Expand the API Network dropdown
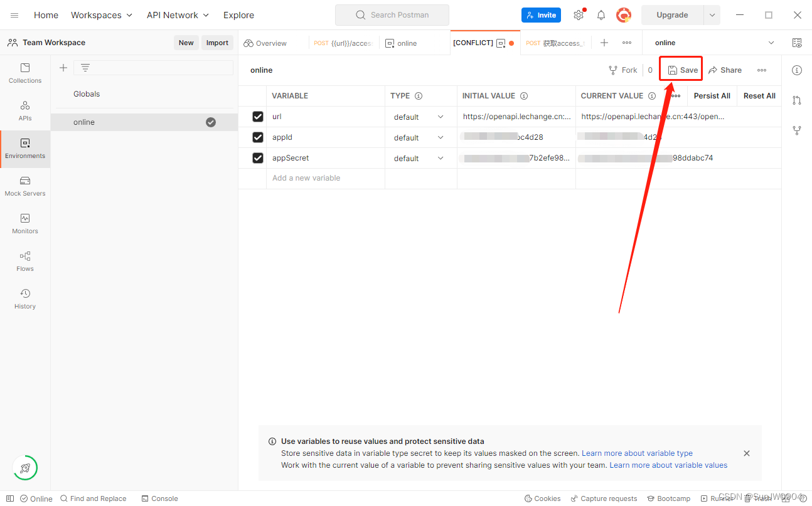This screenshot has width=812, height=506. 178,15
